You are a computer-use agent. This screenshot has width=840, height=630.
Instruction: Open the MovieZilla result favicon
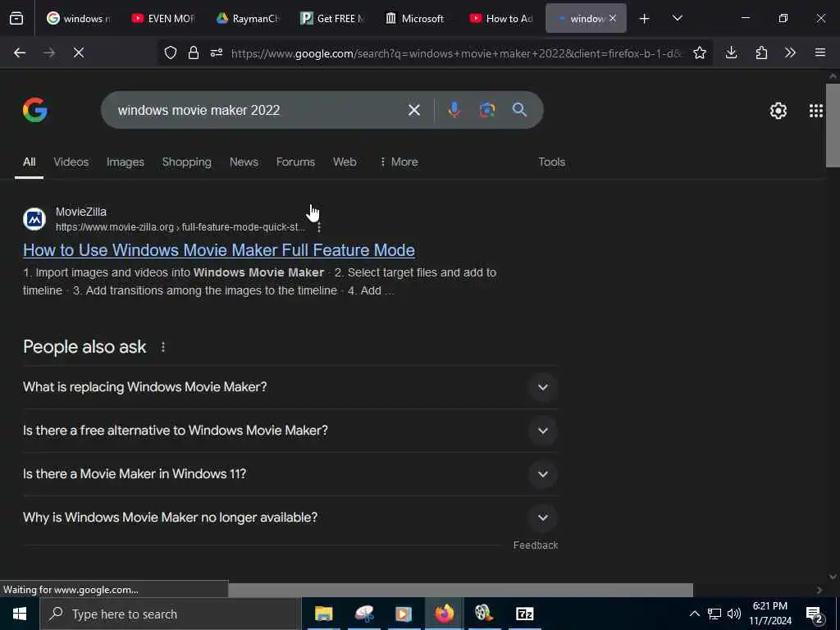[x=34, y=219]
